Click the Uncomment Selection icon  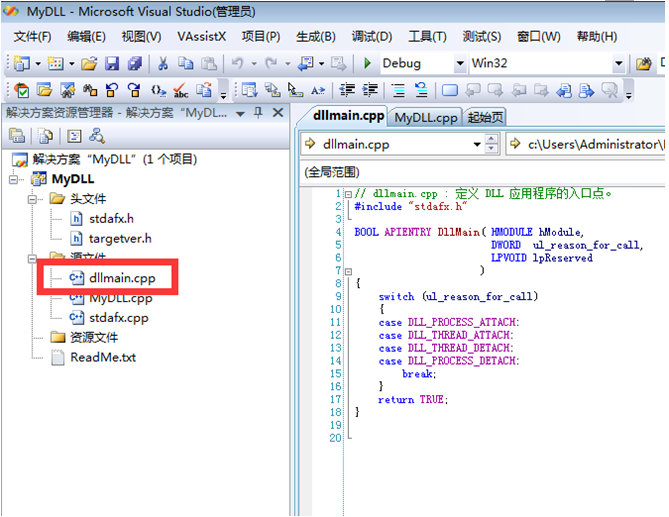[422, 90]
